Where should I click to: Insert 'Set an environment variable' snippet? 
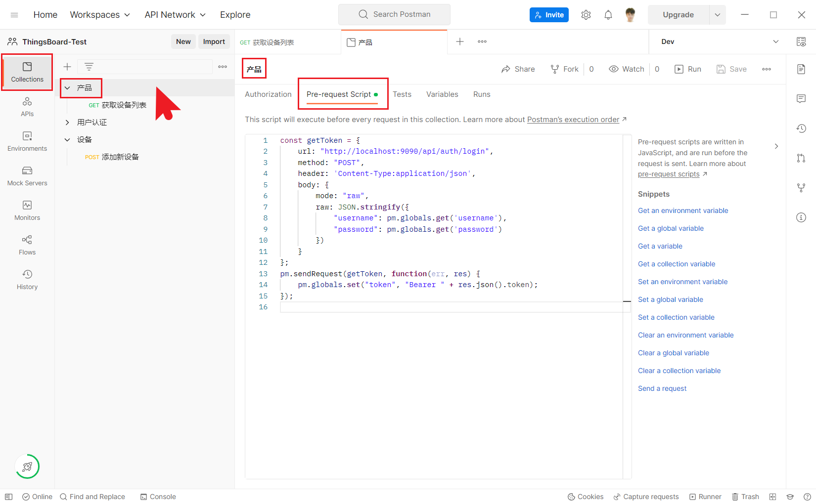point(682,282)
